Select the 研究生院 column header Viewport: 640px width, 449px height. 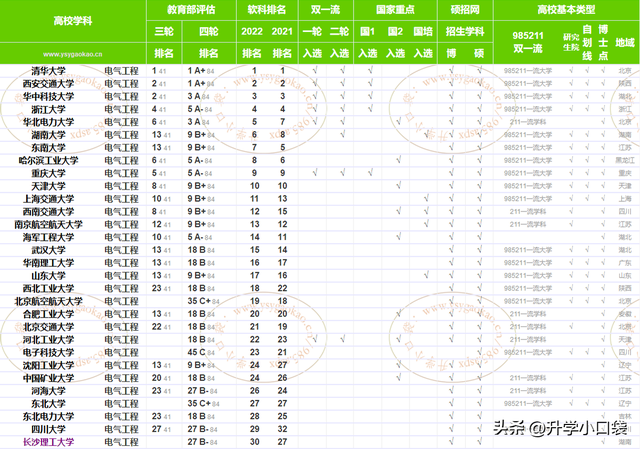pos(571,42)
